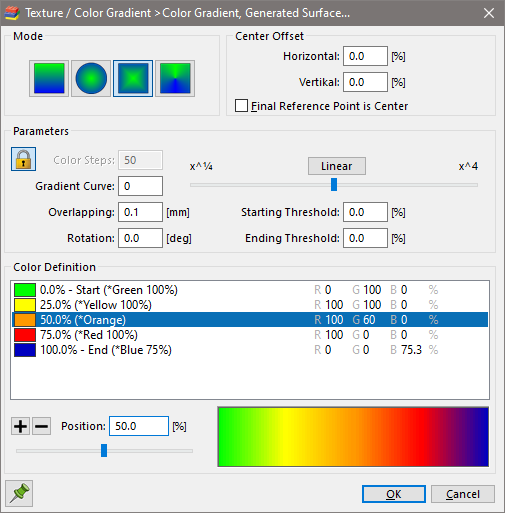Click the Overlapping value field

[140, 212]
